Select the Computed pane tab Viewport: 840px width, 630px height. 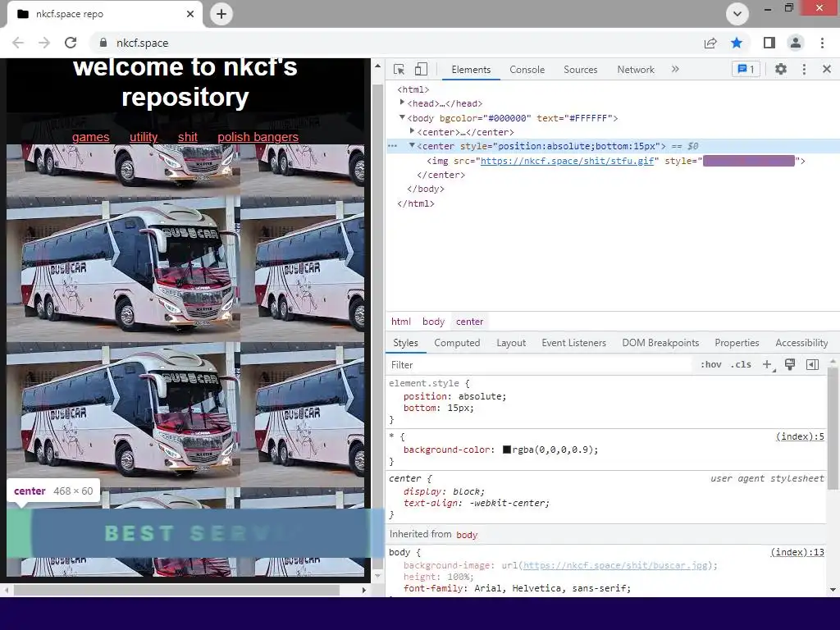457,343
